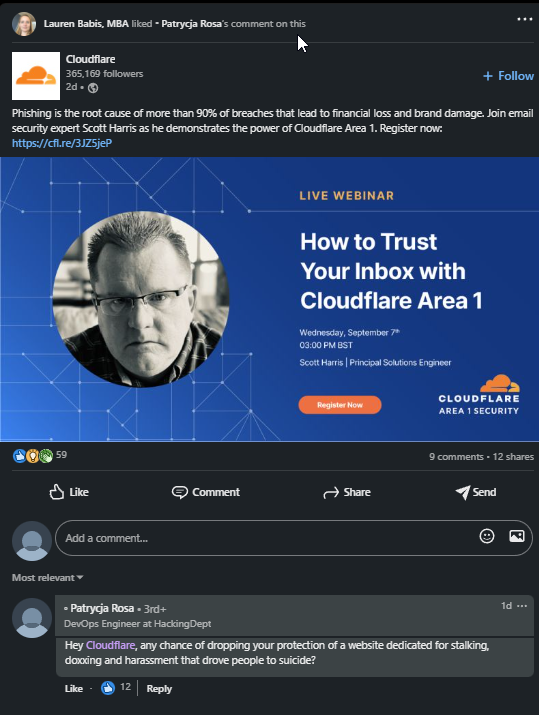Follow the Cloudflare page
Screen dimensions: 539x715
click(508, 76)
